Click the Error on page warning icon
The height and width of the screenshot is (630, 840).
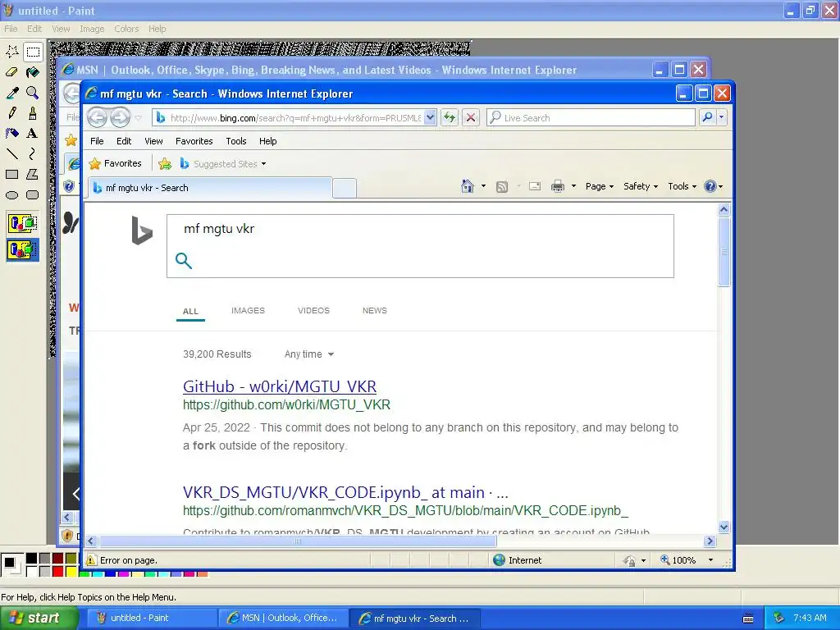coord(91,559)
